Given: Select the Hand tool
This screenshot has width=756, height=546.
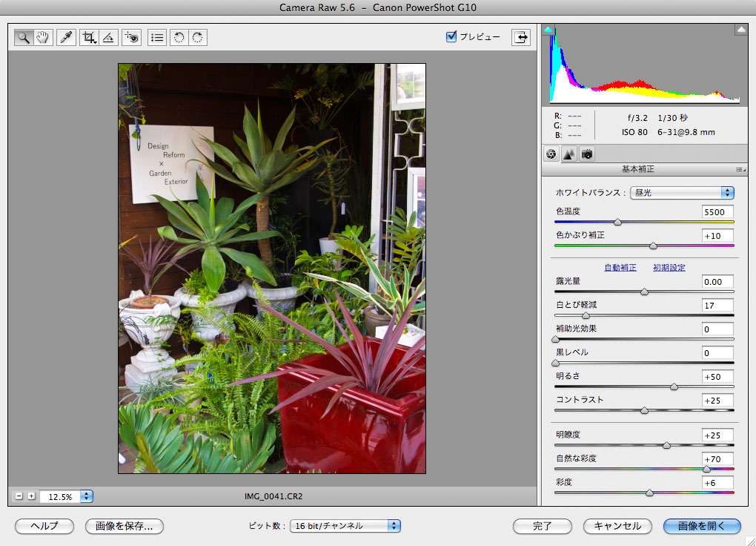Looking at the screenshot, I should [43, 38].
